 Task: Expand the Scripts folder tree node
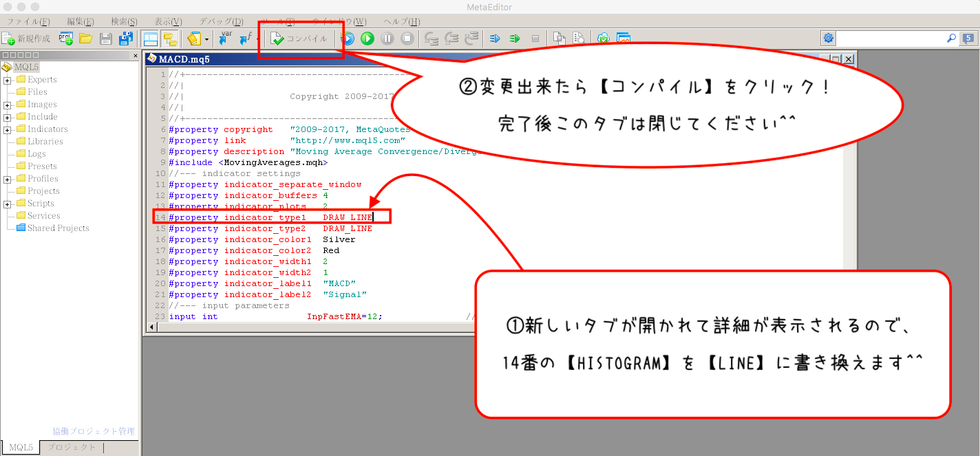click(8, 204)
